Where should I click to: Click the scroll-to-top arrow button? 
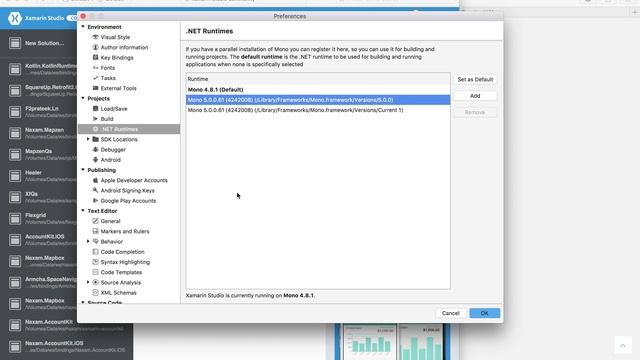(x=623, y=345)
